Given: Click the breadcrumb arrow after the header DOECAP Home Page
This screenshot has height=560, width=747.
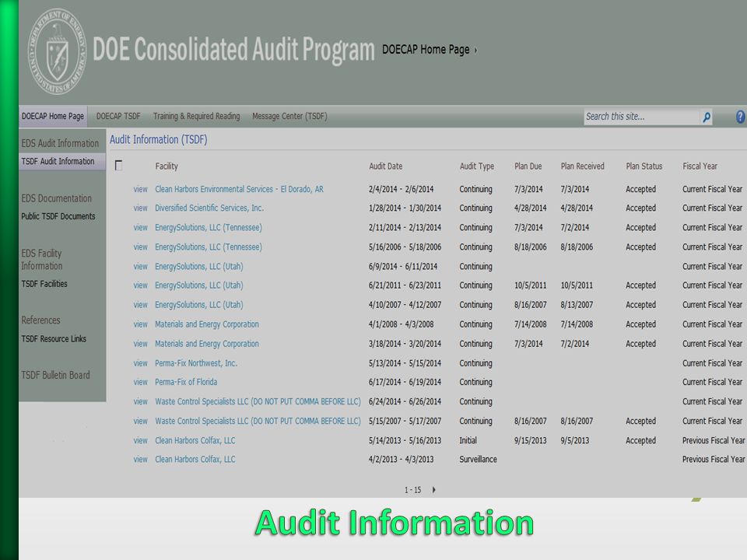Looking at the screenshot, I should pos(475,50).
